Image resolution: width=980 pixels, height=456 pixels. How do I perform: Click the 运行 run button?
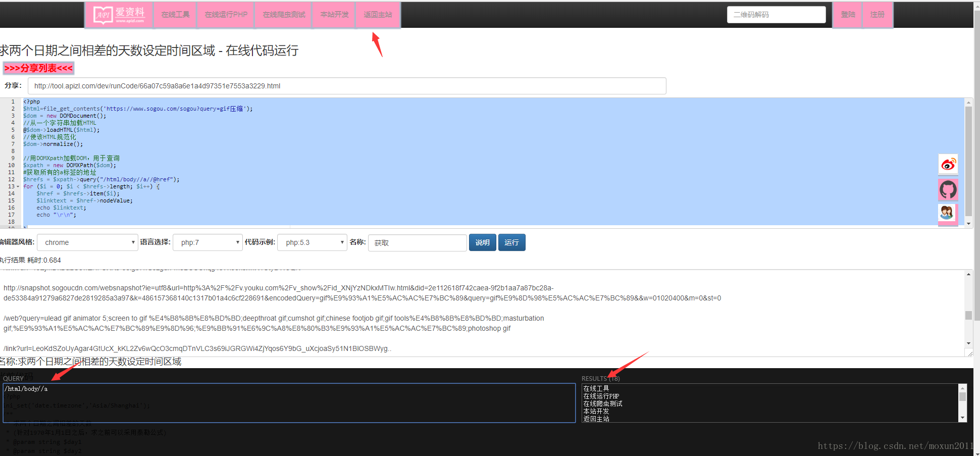pyautogui.click(x=511, y=242)
